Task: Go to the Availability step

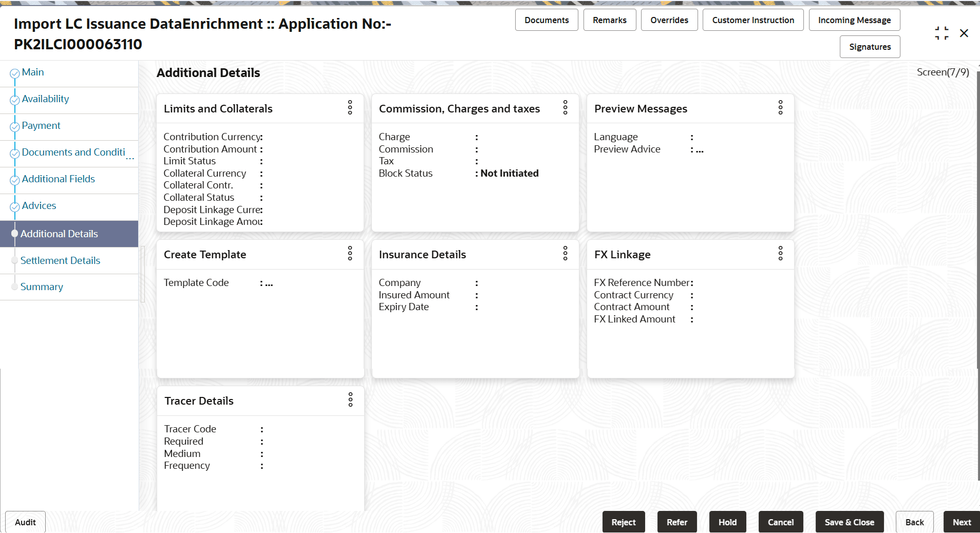Action: [x=45, y=99]
